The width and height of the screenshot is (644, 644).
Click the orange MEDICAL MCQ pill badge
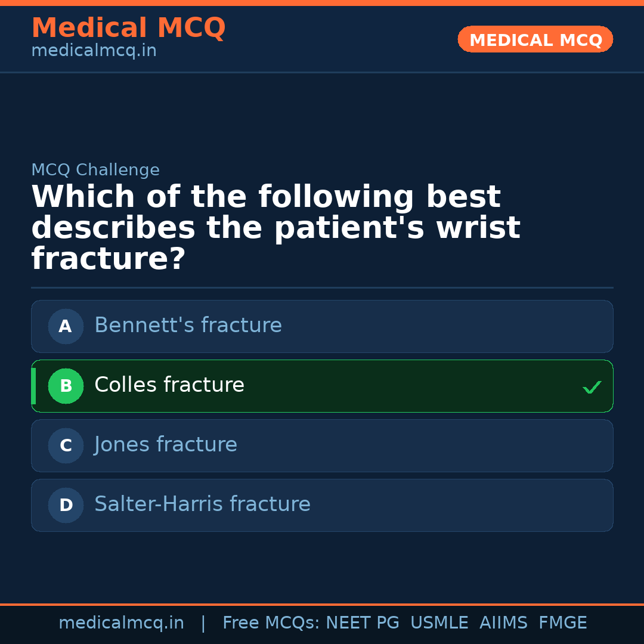535,39
